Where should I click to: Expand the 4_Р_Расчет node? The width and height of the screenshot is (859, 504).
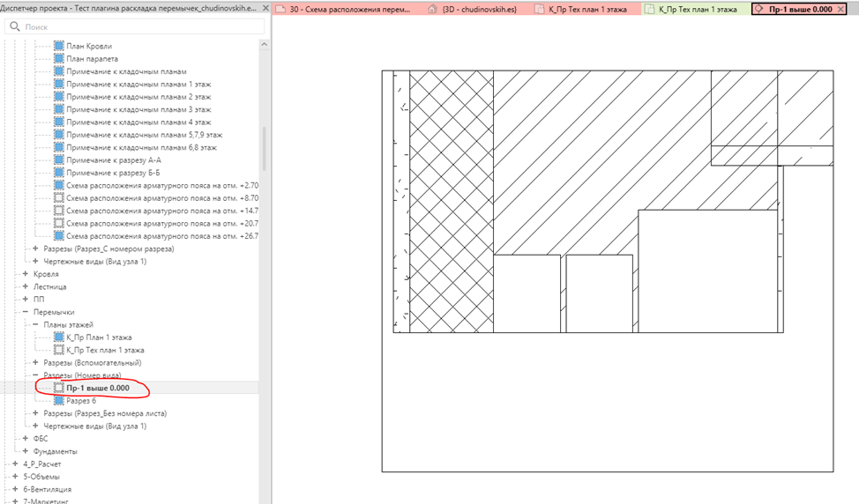[x=15, y=463]
